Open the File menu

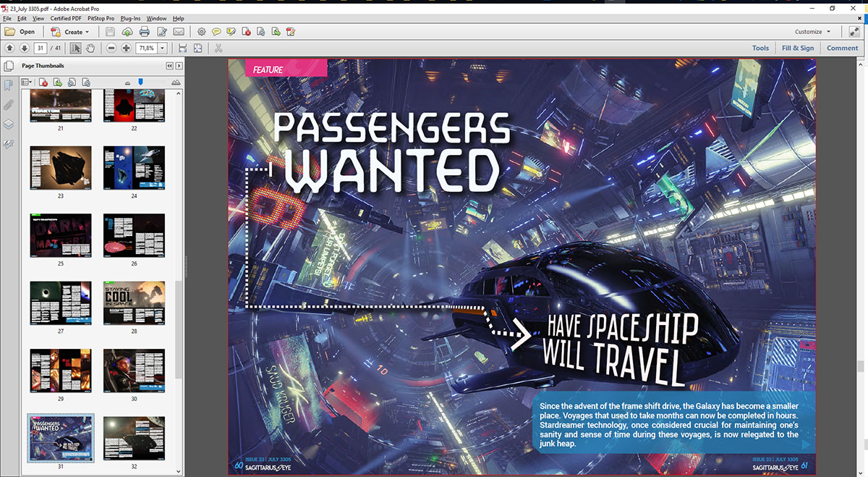[x=7, y=18]
